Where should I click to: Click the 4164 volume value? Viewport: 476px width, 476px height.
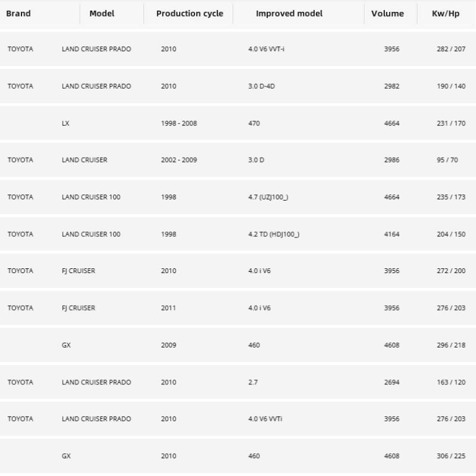tap(392, 234)
